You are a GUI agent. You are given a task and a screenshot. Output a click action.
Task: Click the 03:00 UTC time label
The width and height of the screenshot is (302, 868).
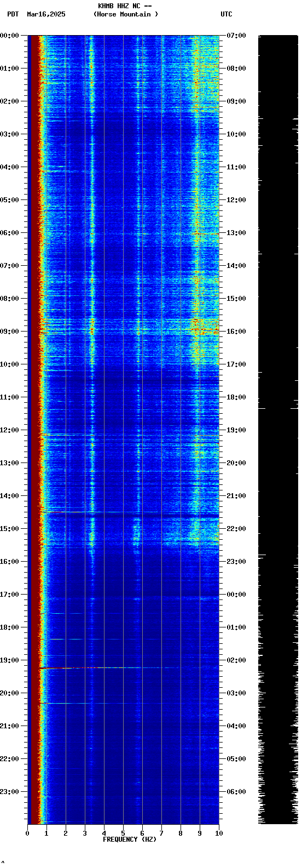point(236,693)
